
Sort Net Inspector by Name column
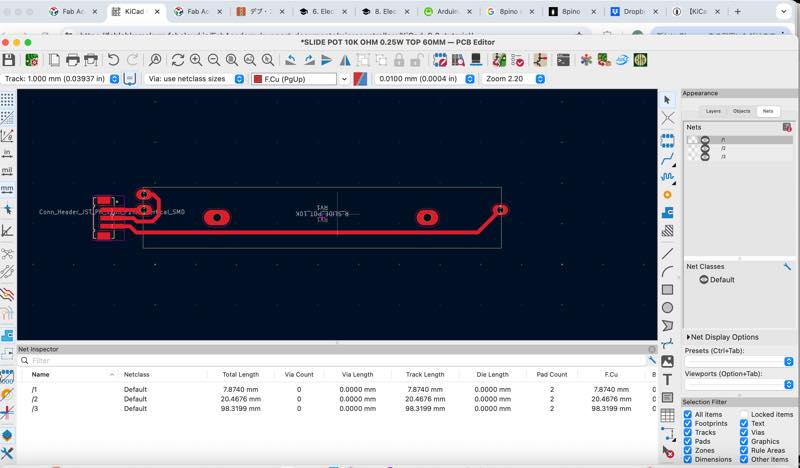40,375
